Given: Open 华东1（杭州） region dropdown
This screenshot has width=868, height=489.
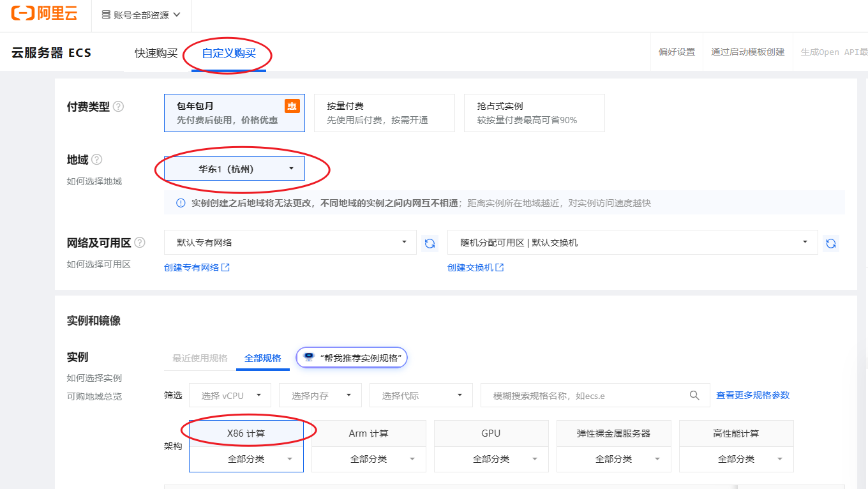Looking at the screenshot, I should pyautogui.click(x=234, y=169).
